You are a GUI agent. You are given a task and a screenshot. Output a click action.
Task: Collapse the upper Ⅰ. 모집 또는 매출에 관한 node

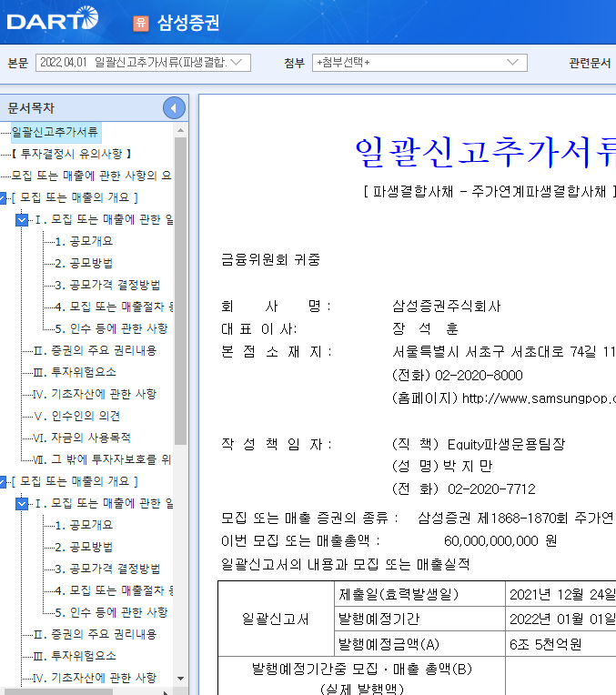click(21, 220)
